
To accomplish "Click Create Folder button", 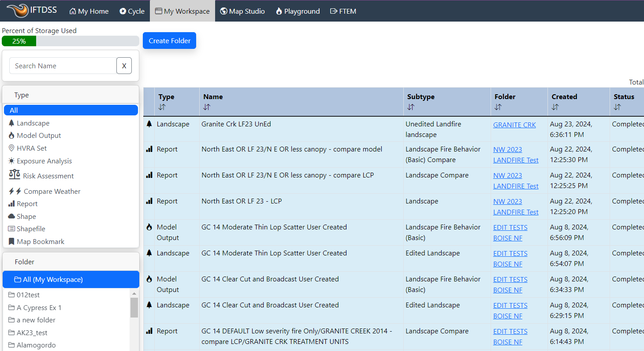I will [169, 41].
